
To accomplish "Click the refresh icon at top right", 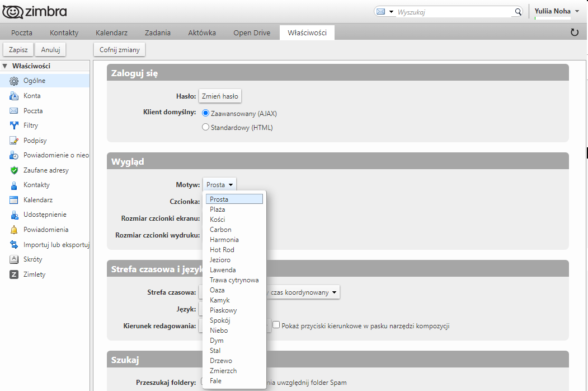I will point(574,32).
